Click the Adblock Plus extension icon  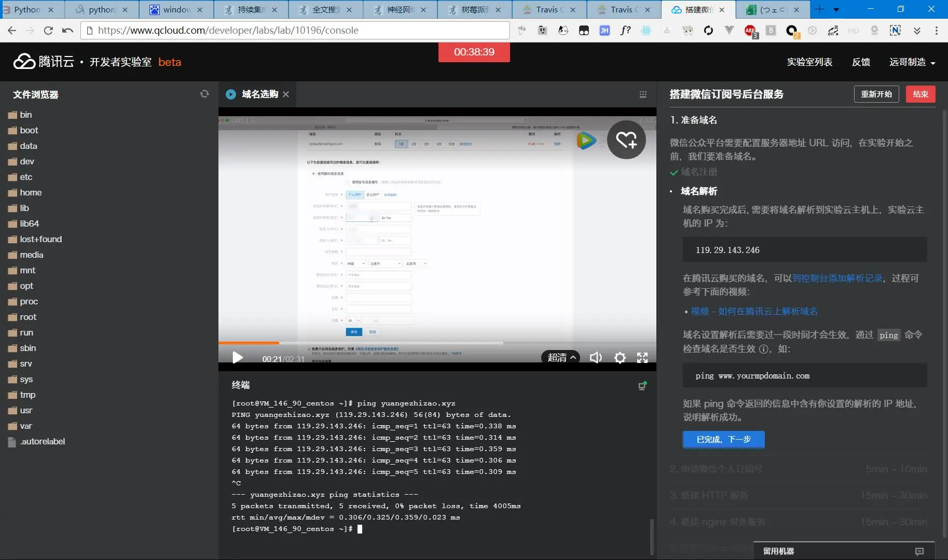coord(750,31)
